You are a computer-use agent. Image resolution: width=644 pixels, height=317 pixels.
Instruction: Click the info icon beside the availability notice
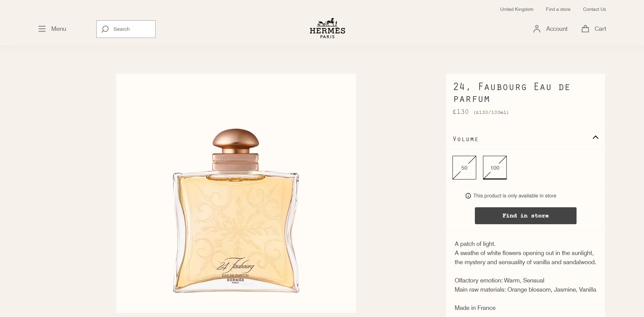[468, 196]
